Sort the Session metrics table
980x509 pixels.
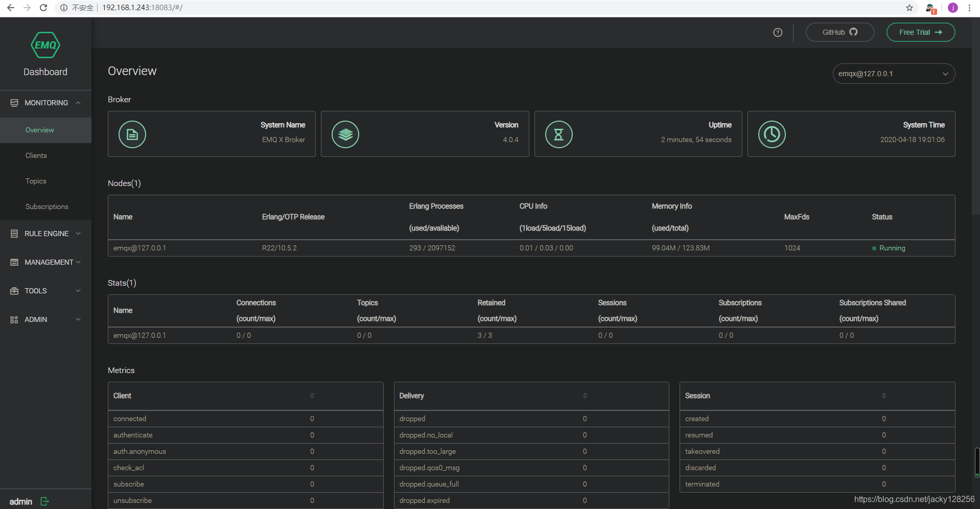click(x=884, y=396)
